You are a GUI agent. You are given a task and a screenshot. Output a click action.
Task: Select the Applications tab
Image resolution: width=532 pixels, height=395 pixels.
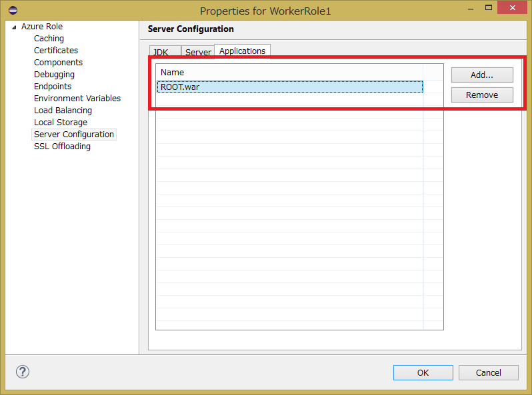(x=242, y=51)
